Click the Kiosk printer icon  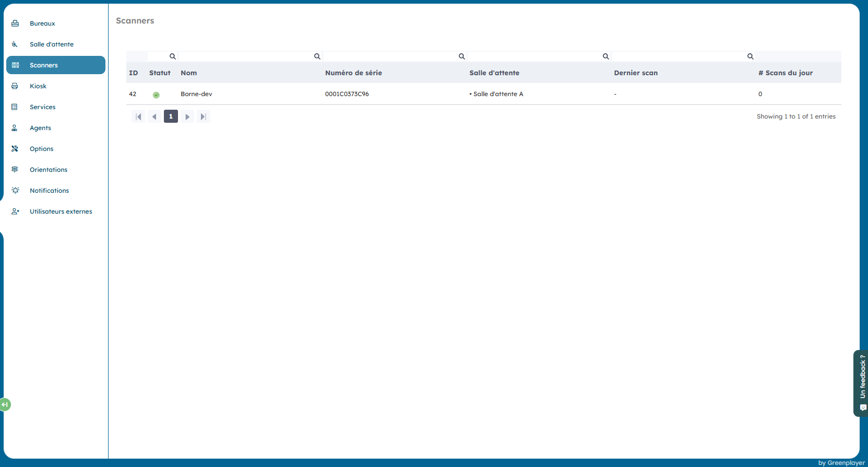point(15,86)
